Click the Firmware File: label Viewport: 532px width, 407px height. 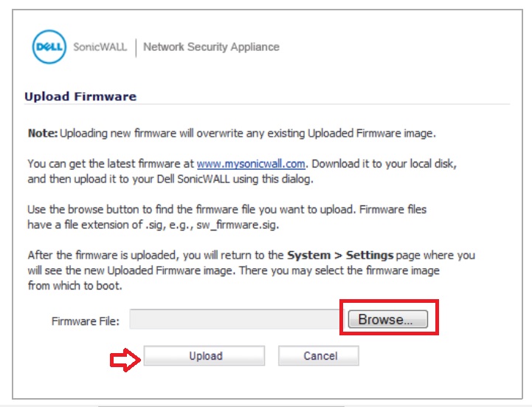point(85,321)
